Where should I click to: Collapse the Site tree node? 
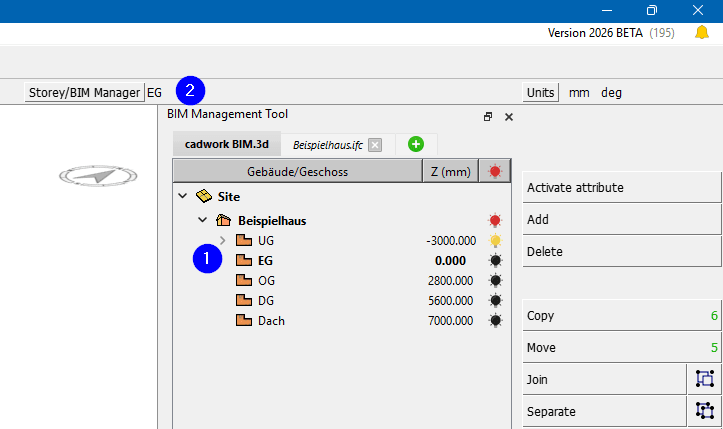coord(182,197)
